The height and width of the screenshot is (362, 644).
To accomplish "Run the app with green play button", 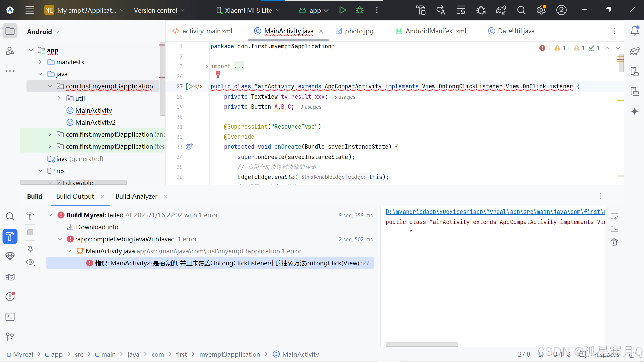I will click(342, 10).
